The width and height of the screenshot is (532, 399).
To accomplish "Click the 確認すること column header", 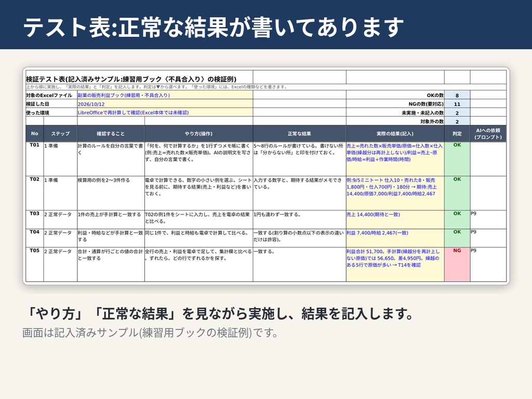I will coord(111,134).
